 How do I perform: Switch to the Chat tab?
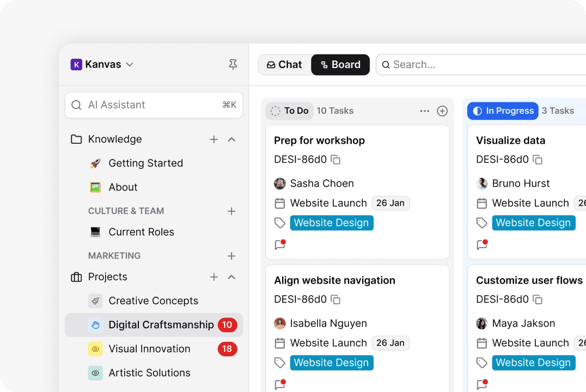pos(284,64)
